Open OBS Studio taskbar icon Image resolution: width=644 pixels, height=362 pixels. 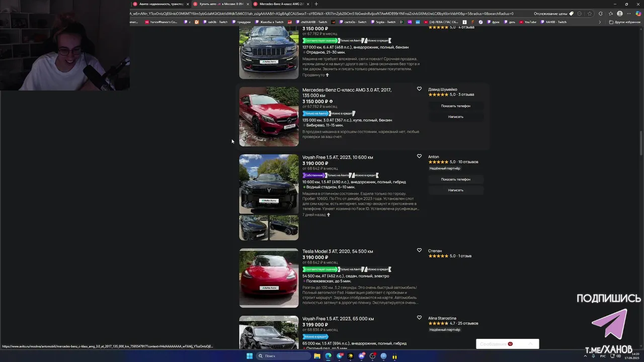(372, 356)
